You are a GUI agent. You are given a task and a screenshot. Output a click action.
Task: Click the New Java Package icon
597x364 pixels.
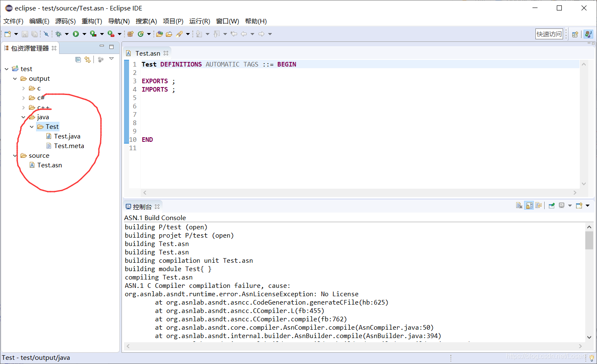coord(130,34)
